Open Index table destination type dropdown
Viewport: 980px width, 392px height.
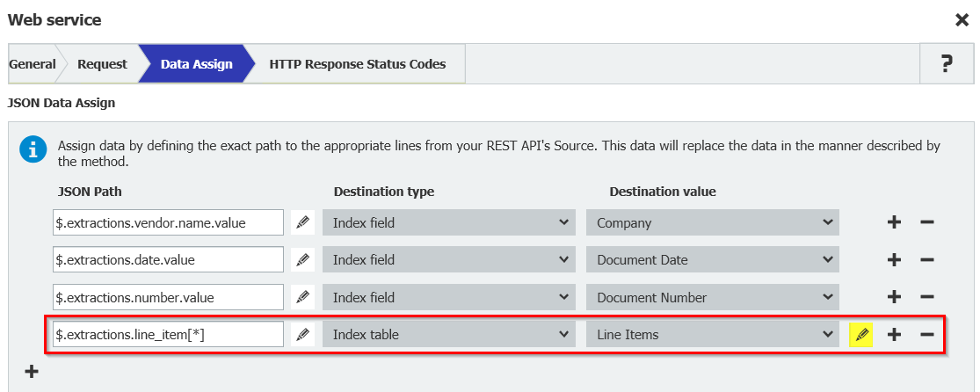(x=449, y=335)
